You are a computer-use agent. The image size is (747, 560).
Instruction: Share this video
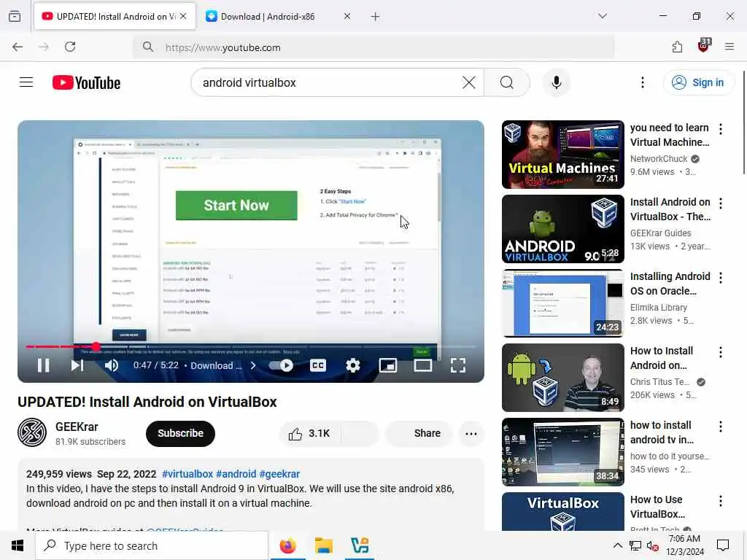pos(419,433)
